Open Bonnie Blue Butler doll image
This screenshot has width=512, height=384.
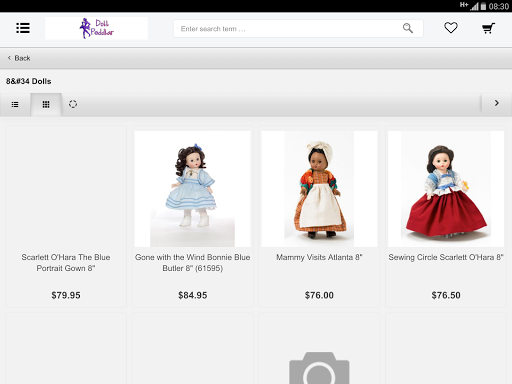192,189
